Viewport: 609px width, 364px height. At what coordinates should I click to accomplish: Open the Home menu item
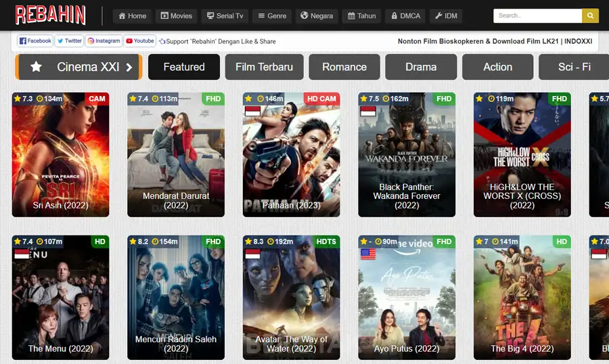[x=133, y=16]
